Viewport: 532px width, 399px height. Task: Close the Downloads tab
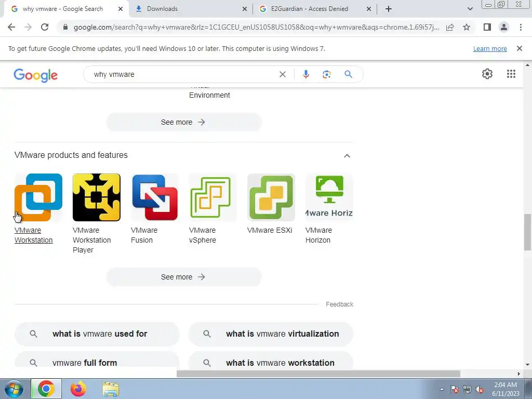pyautogui.click(x=244, y=9)
